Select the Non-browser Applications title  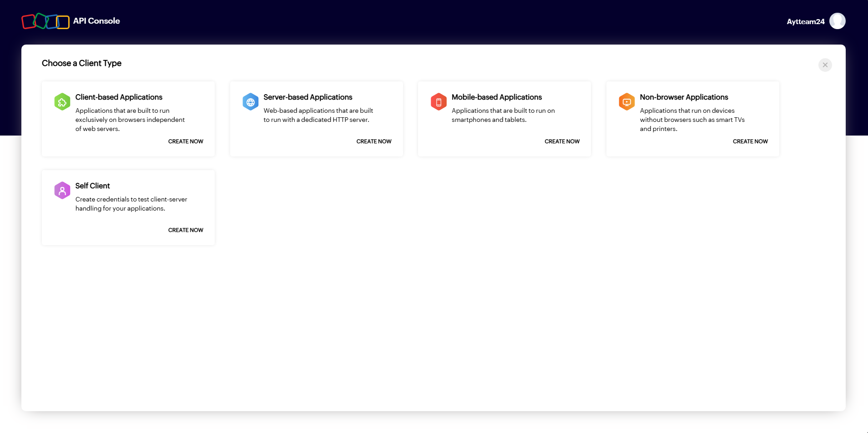[x=684, y=97]
